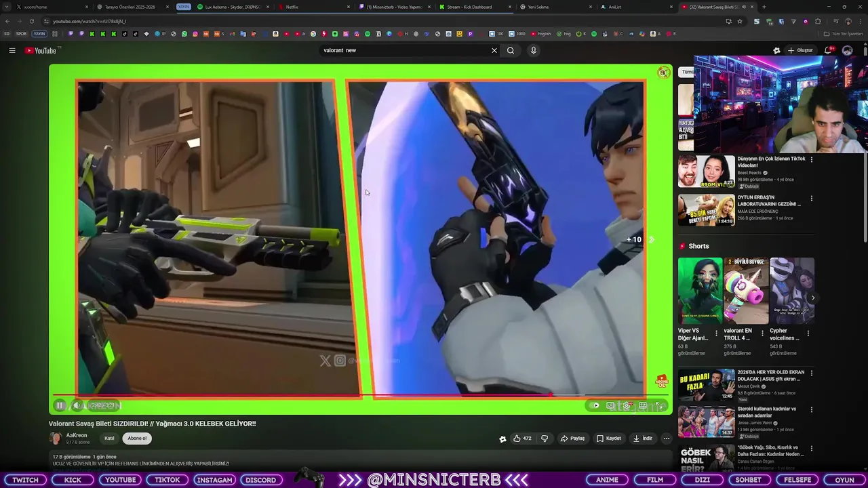Viewport: 868px width, 488px height.
Task: Like the video showing 472
Action: pos(522,439)
